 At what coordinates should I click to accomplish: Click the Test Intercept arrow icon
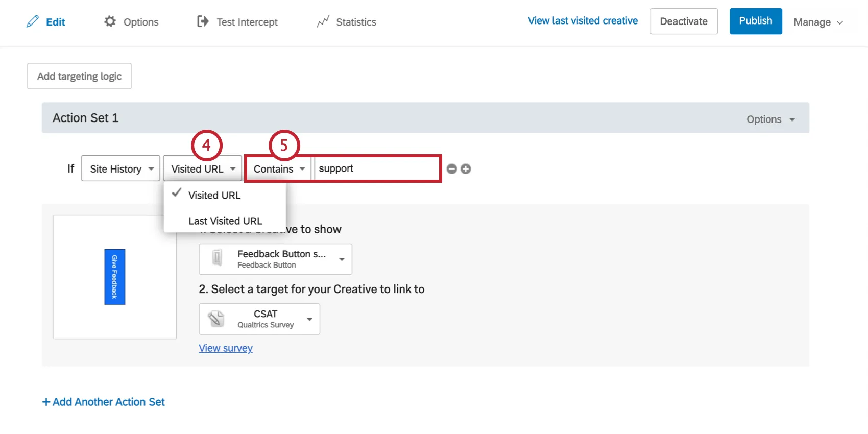(203, 21)
